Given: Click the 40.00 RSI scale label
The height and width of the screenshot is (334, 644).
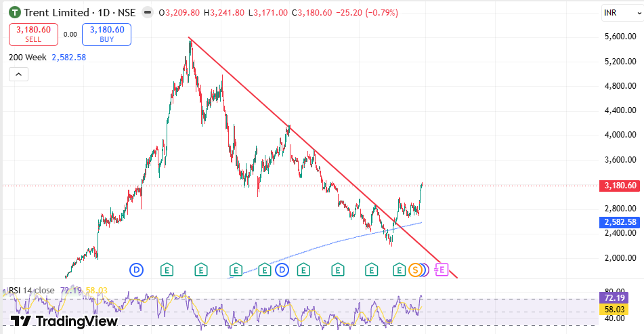Looking at the screenshot, I should point(614,318).
